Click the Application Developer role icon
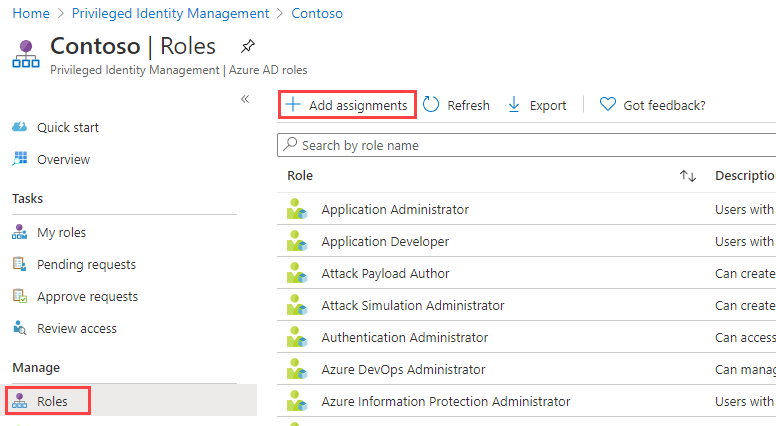Screen dimensions: 776x426 pos(297,241)
